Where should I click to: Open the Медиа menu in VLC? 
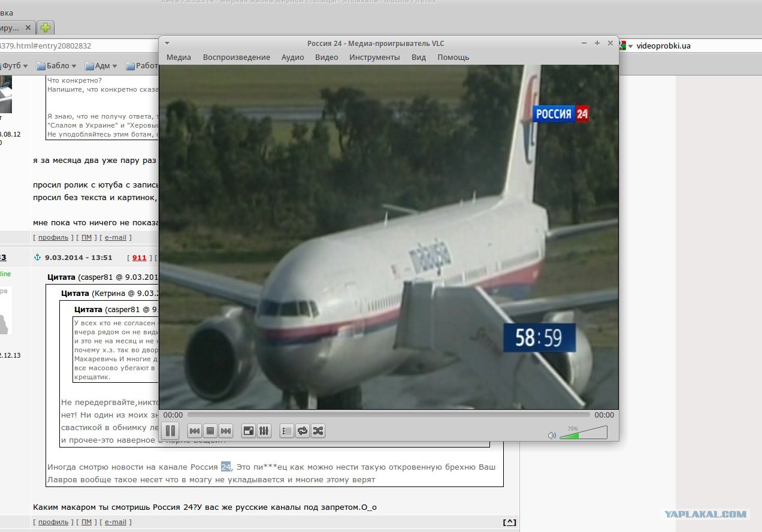click(x=179, y=58)
